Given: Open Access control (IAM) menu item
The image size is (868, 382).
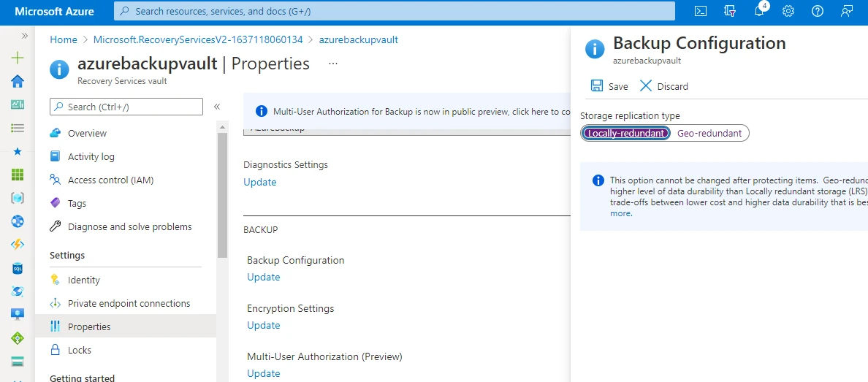Looking at the screenshot, I should [126, 180].
